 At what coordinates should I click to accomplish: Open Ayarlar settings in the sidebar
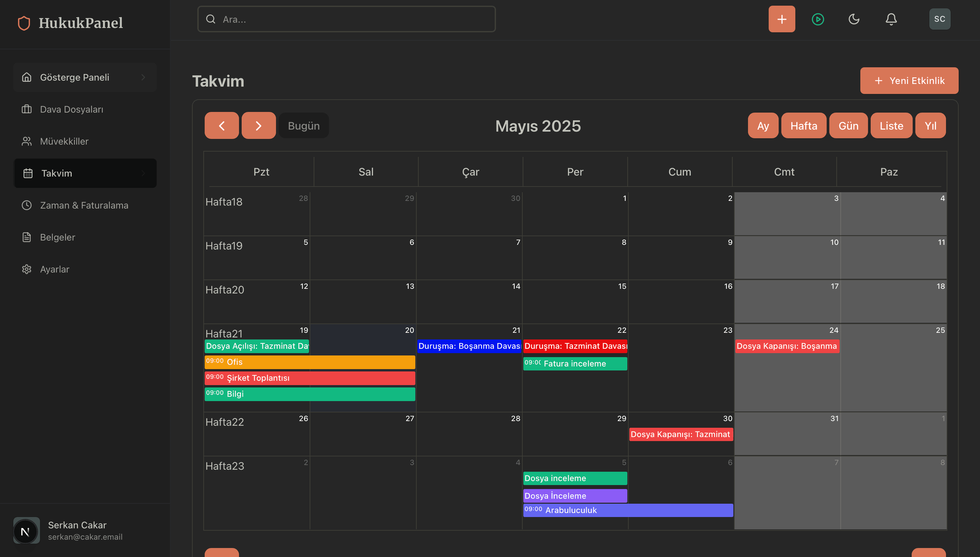[54, 269]
